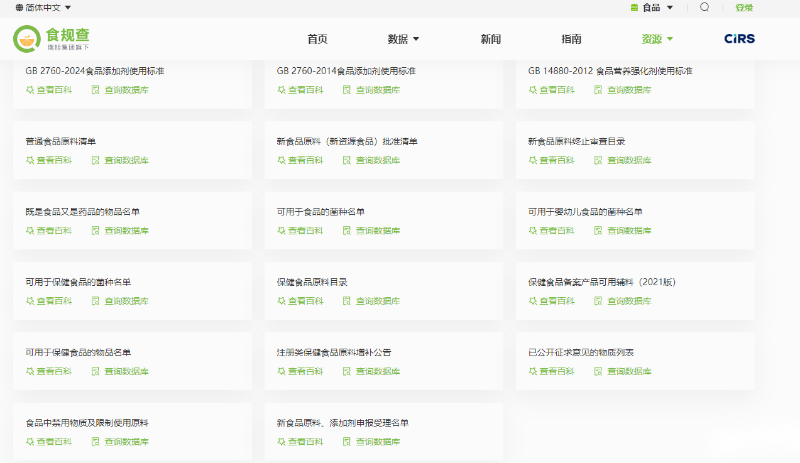Click 查看百科 under 注册类保健食品原料增补公告
800x463 pixels.
[x=306, y=372]
